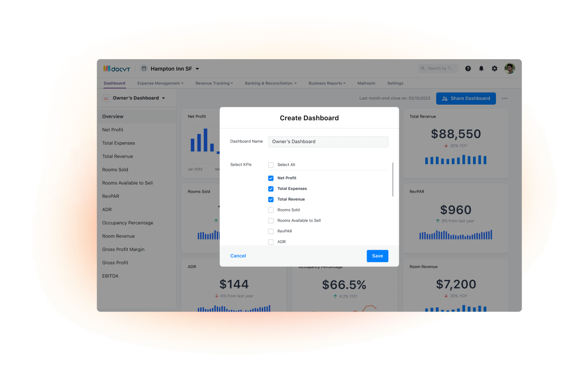Image resolution: width=588 pixels, height=373 pixels.
Task: Check the Select All checkbox
Action: [x=271, y=165]
